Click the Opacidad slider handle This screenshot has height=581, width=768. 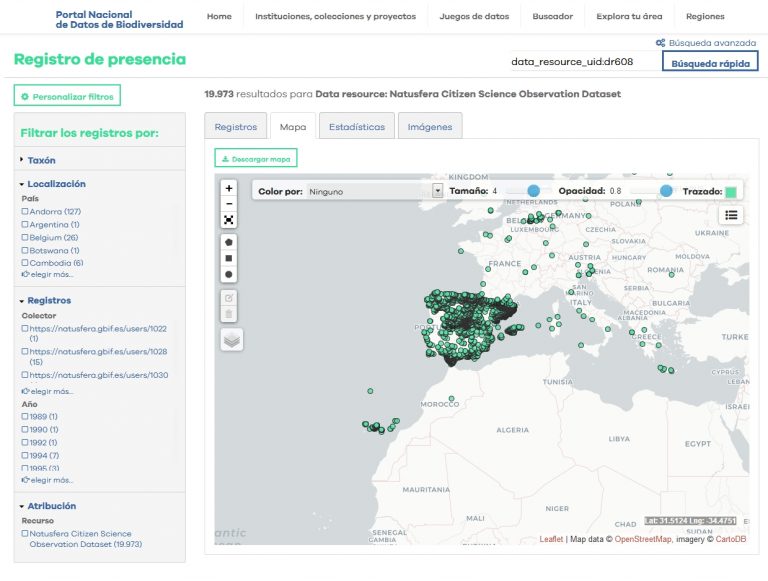tap(666, 190)
